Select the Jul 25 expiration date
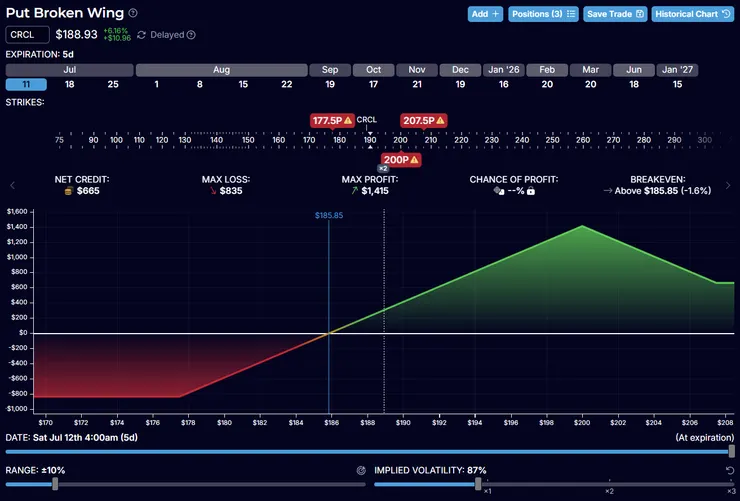The width and height of the screenshot is (740, 501). click(x=113, y=84)
